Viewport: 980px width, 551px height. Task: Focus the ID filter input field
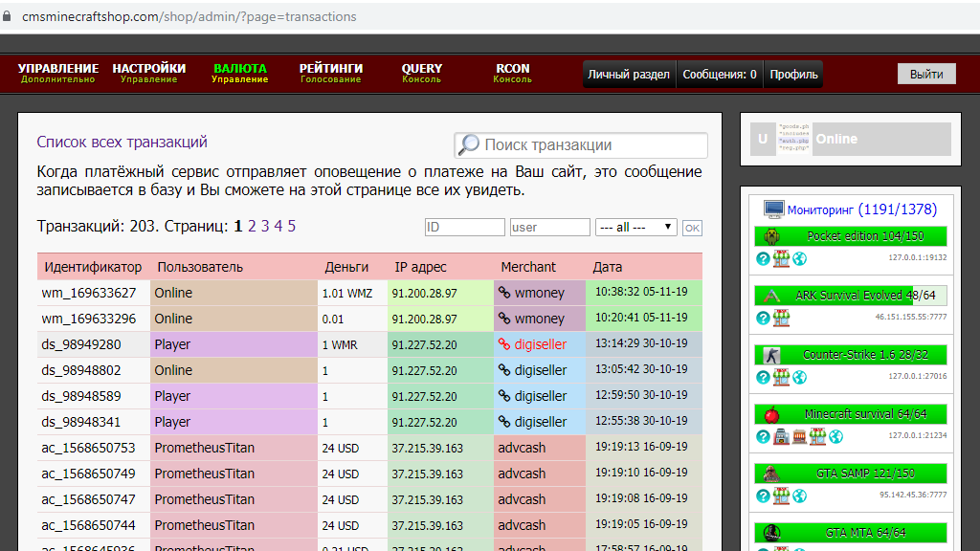click(464, 228)
